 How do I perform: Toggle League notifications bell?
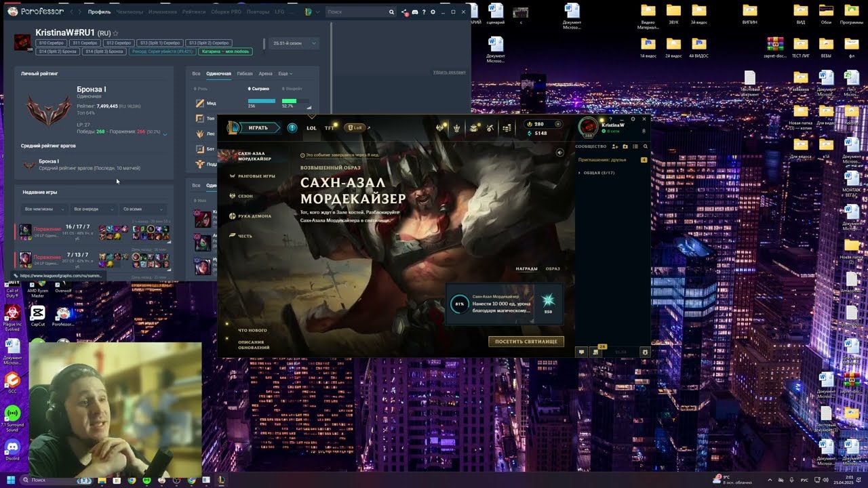(644, 131)
